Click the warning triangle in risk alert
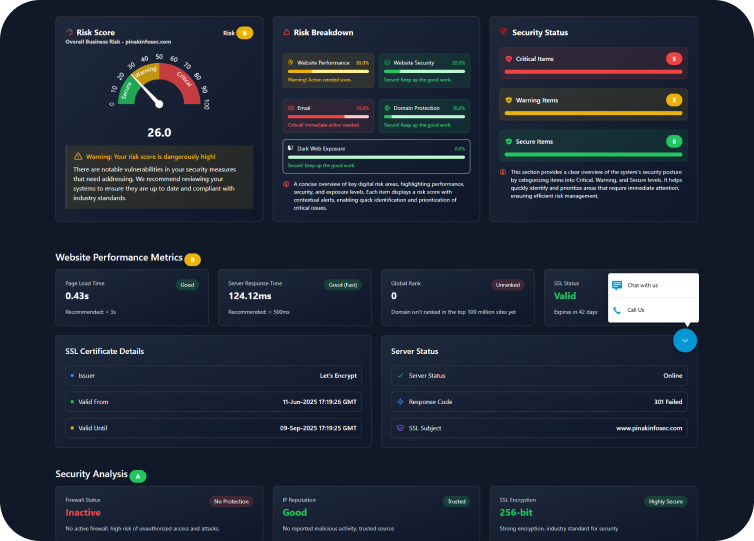Viewport: 754px width, 541px height. pos(78,156)
